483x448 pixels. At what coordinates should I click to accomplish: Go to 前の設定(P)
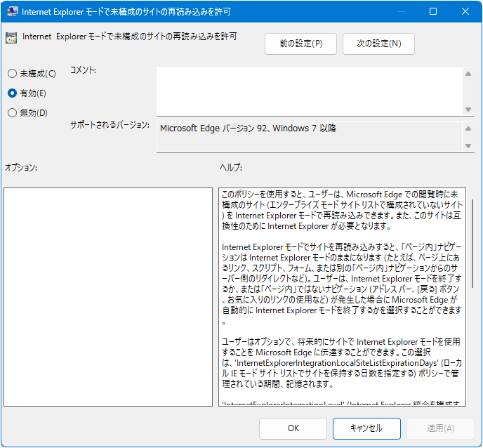(x=300, y=44)
